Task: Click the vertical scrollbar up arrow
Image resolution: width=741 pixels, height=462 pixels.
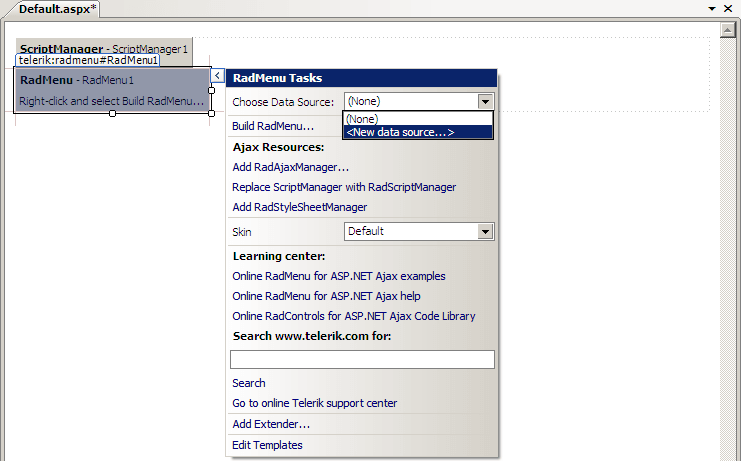Action: [727, 30]
